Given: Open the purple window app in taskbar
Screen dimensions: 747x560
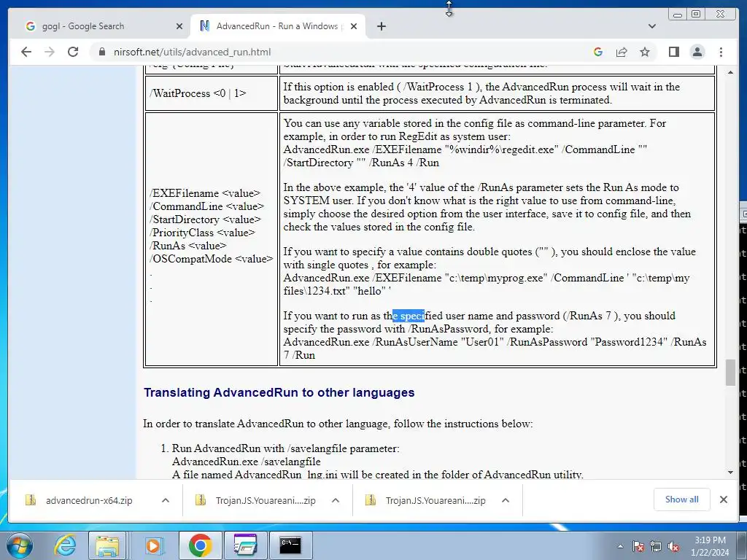Looking at the screenshot, I should (245, 545).
